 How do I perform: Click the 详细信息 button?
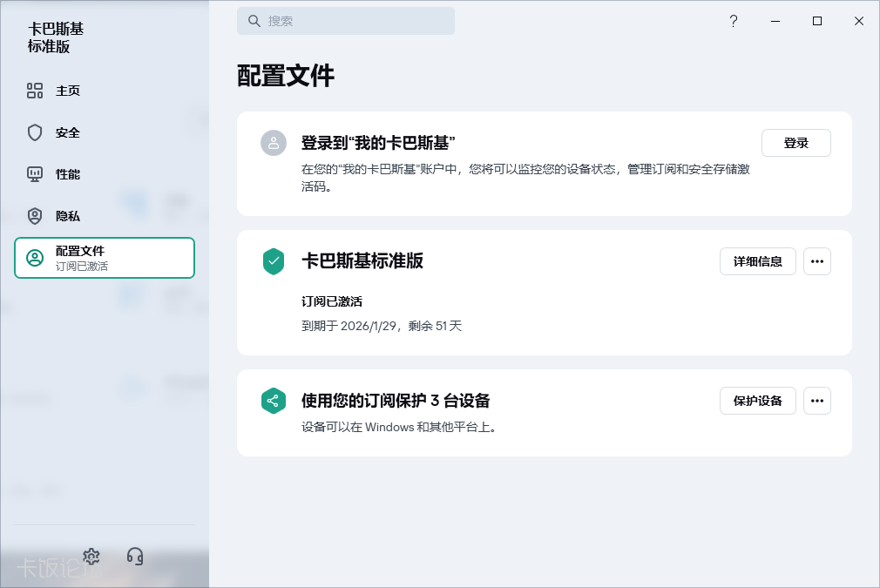click(757, 261)
